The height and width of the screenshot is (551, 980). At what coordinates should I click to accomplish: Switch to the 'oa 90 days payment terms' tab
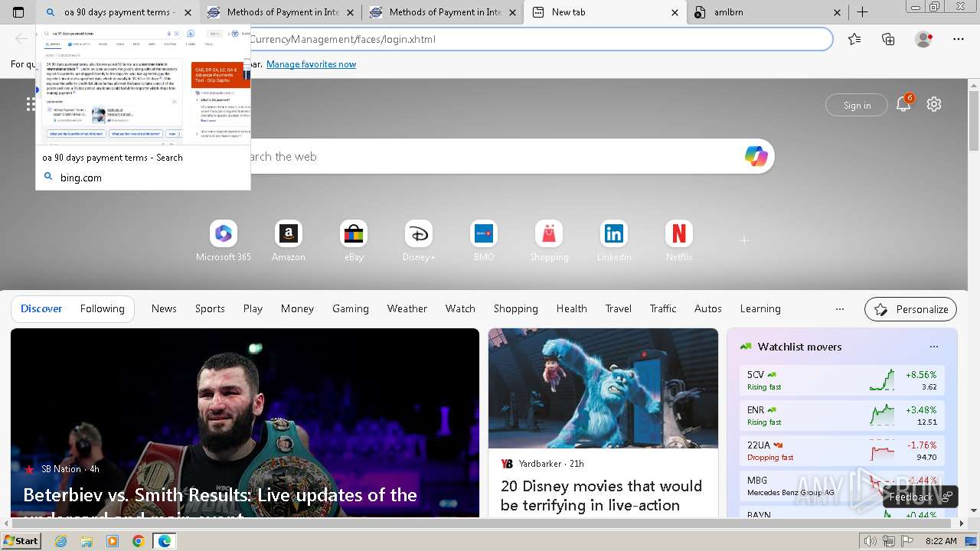click(119, 12)
